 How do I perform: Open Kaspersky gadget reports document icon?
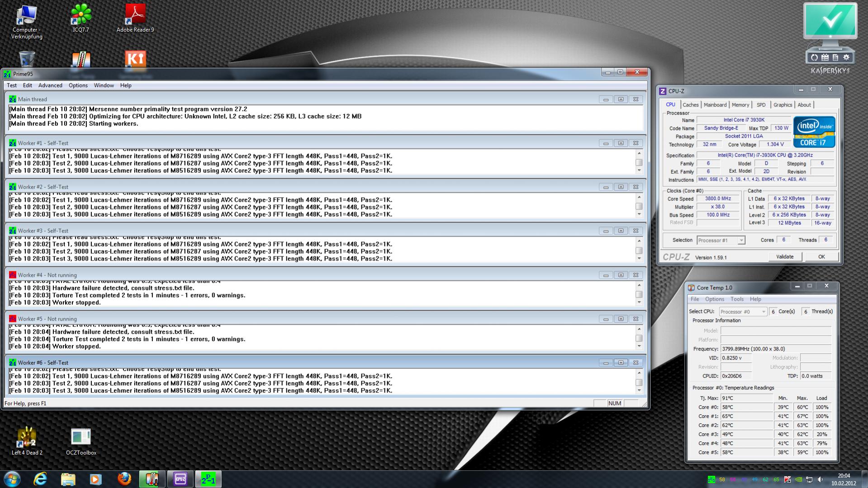[835, 57]
